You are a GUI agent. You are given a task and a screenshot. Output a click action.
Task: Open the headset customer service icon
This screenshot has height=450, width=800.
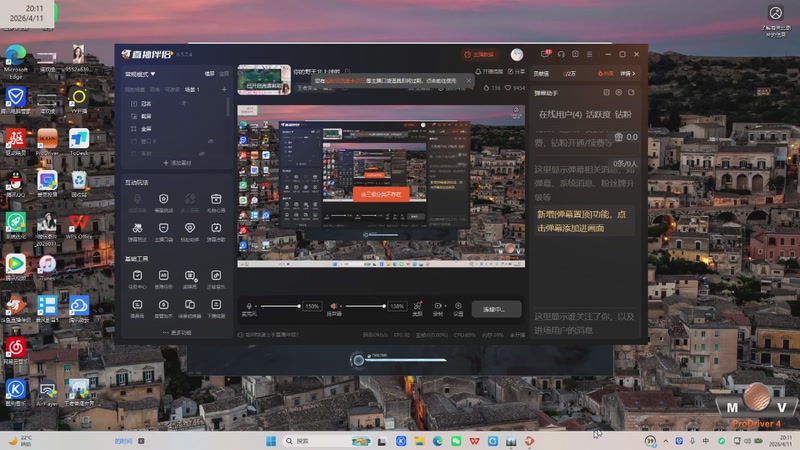point(561,54)
